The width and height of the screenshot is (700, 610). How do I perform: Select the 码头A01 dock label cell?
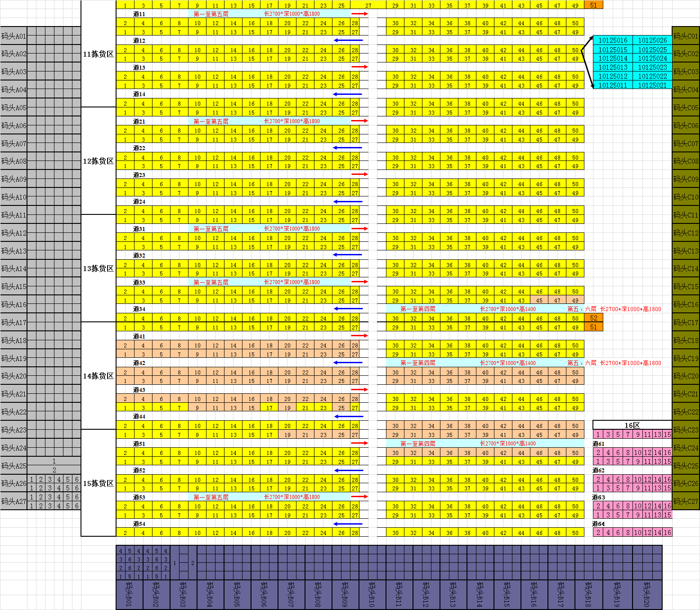click(13, 36)
